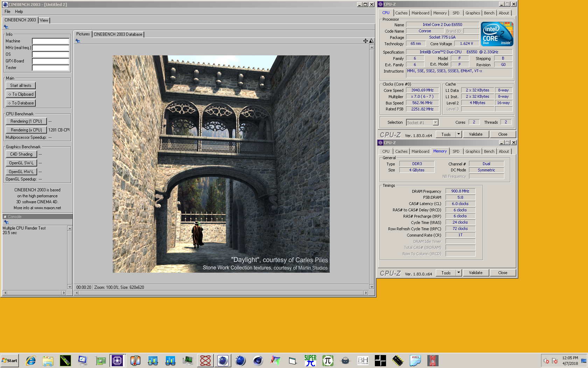Open the Graphics tab in lower CPU-Z window

tap(473, 151)
